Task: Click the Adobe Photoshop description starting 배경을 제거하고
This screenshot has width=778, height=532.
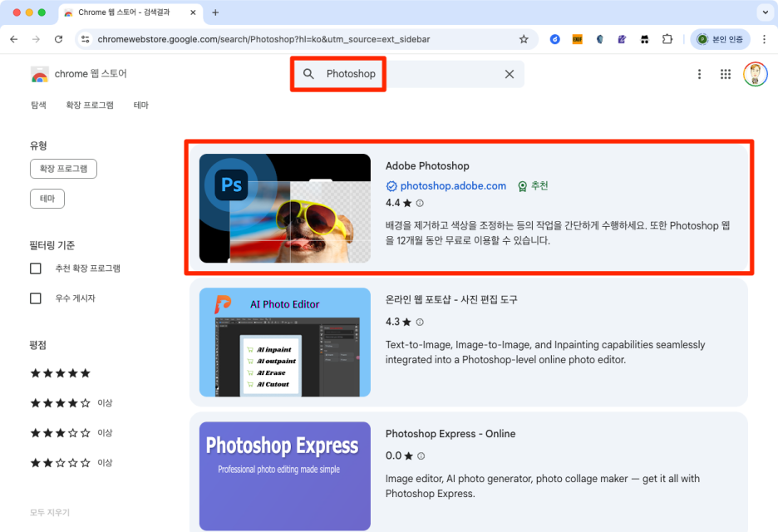Action: (558, 234)
